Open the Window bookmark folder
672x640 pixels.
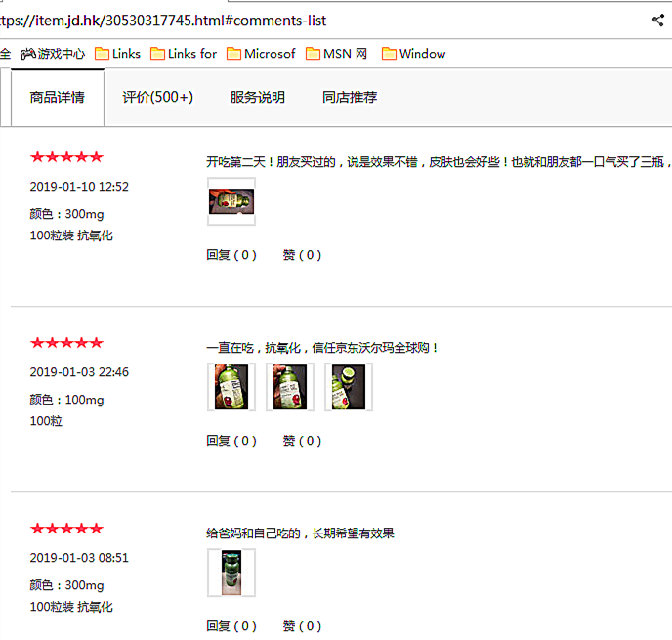pos(413,54)
